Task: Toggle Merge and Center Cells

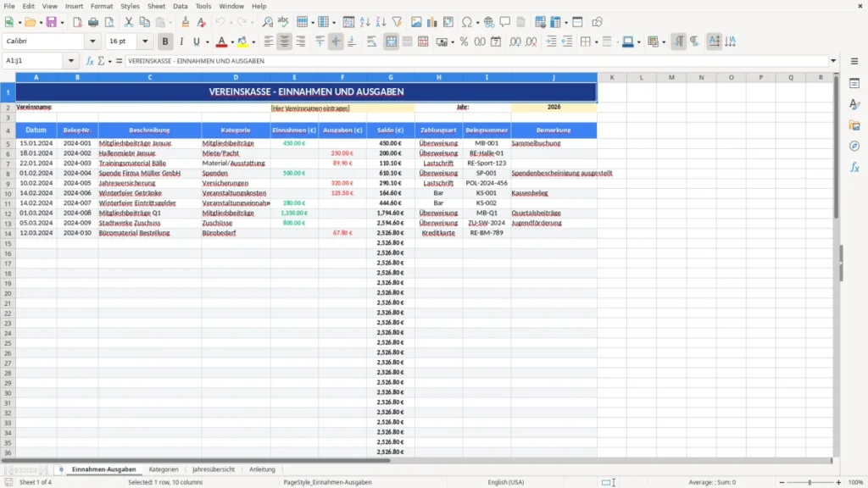Action: [391, 42]
